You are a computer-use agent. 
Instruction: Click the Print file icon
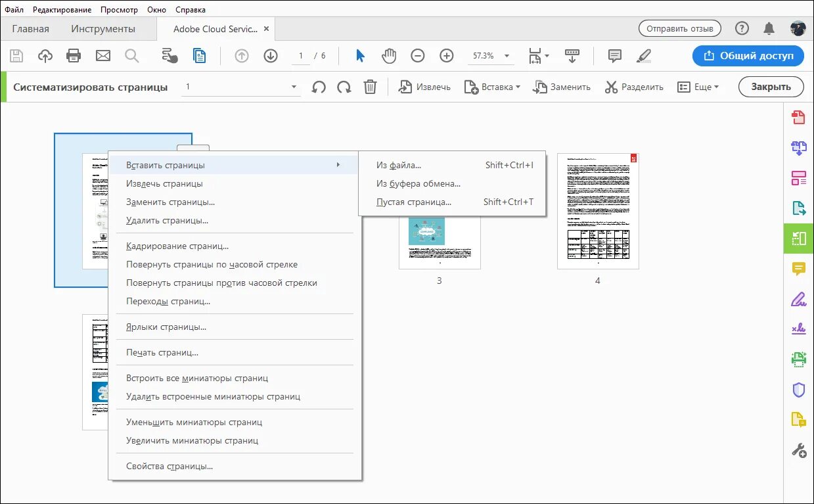click(74, 56)
